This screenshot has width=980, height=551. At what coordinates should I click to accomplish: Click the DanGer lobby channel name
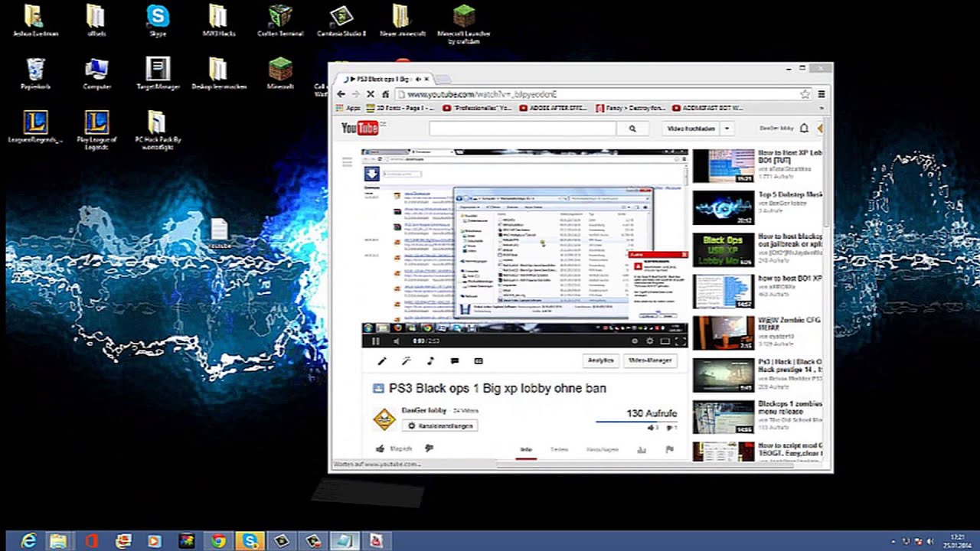pos(424,410)
